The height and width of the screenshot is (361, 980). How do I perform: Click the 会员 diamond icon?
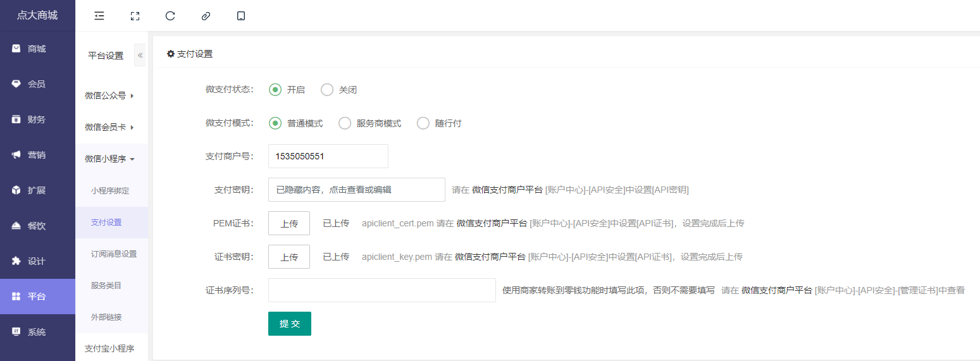coord(16,84)
